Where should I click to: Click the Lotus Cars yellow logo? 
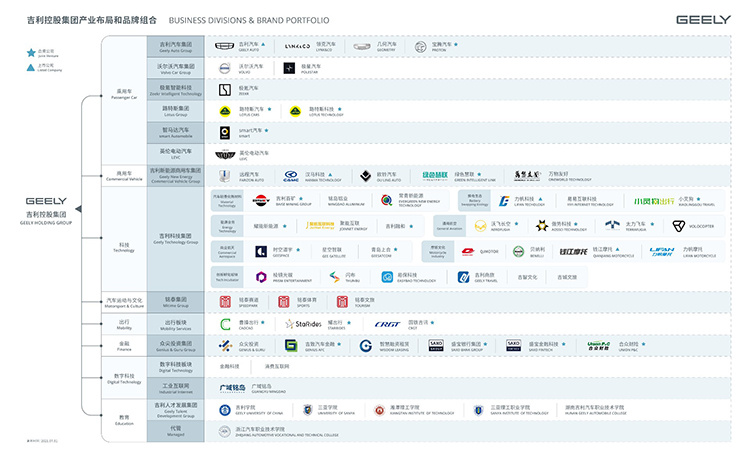tap(225, 111)
